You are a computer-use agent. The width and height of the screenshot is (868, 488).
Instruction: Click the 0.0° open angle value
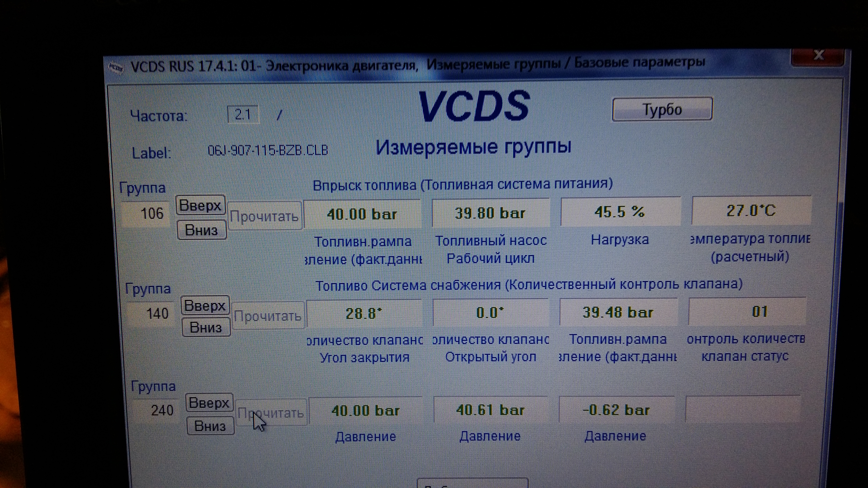coord(490,313)
